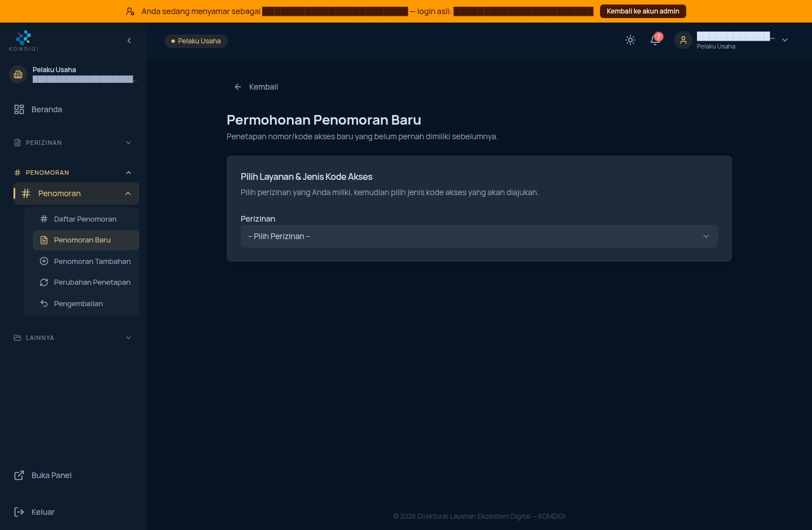Open Daftar Penomoran
The height and width of the screenshot is (530, 812).
86,219
